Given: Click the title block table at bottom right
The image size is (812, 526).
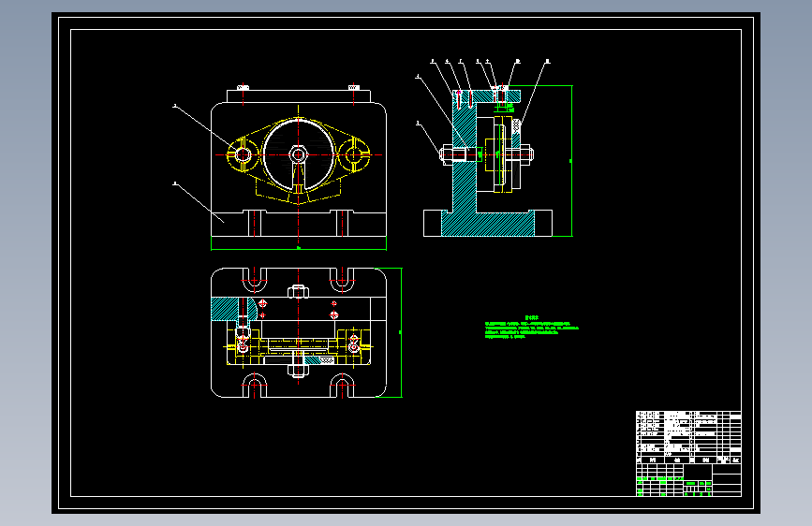Looking at the screenshot, I should point(688,454).
